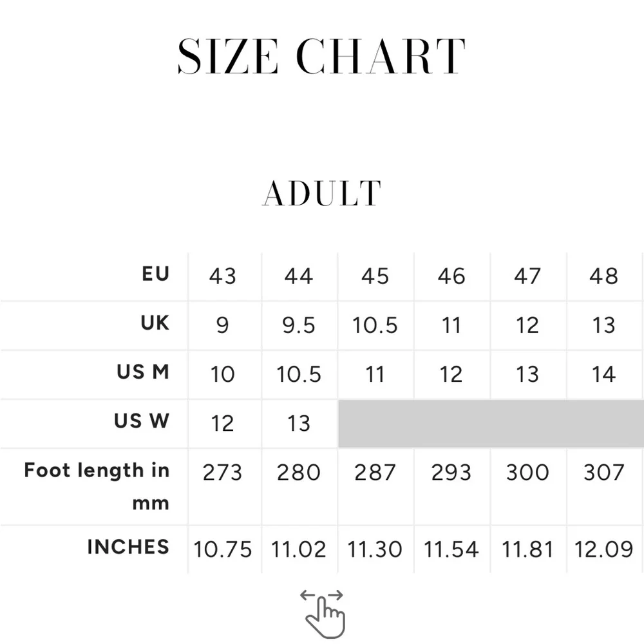
Task: Click the EU 48 size cell
Action: coord(605,276)
